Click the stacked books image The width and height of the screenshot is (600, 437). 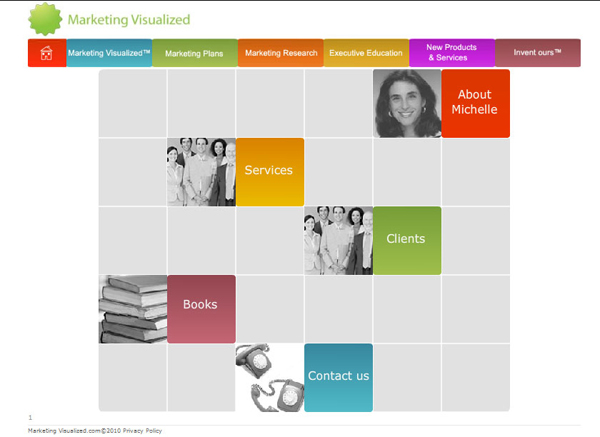pyautogui.click(x=132, y=309)
